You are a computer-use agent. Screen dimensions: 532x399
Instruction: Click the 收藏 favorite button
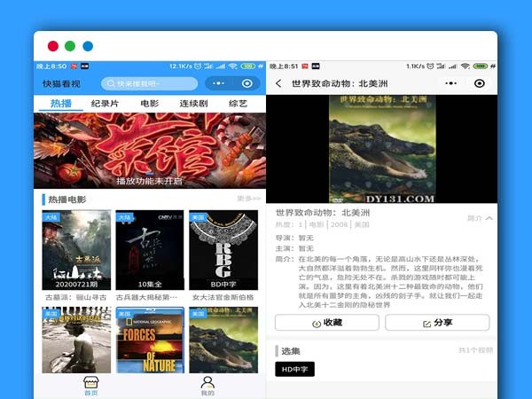click(x=327, y=323)
